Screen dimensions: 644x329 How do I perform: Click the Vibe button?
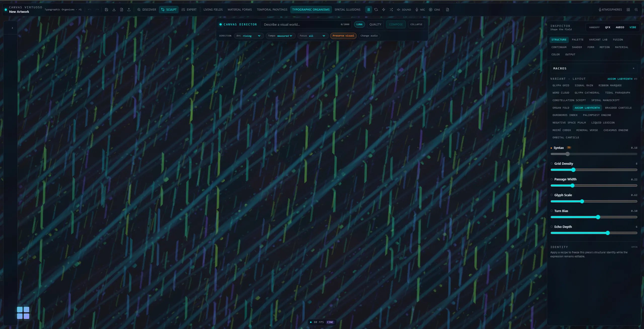(633, 27)
